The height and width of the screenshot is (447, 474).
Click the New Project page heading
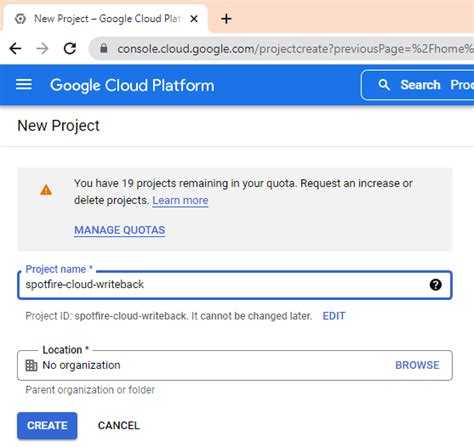coord(58,126)
